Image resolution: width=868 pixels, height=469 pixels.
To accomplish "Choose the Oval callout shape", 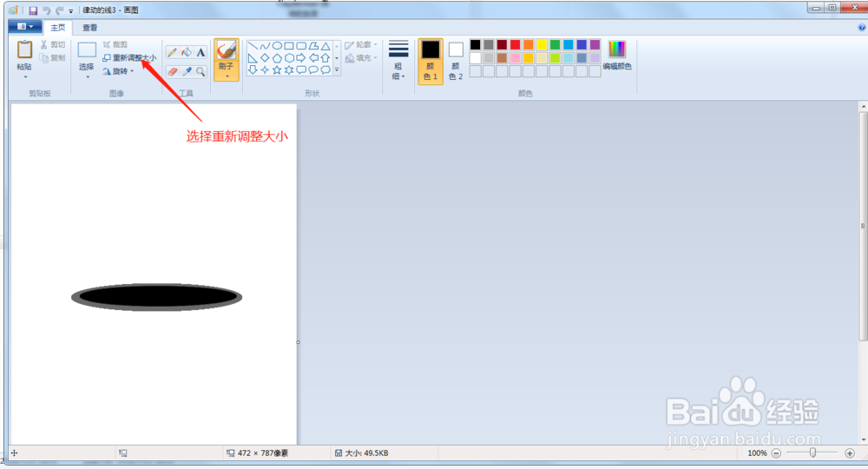I will (313, 70).
